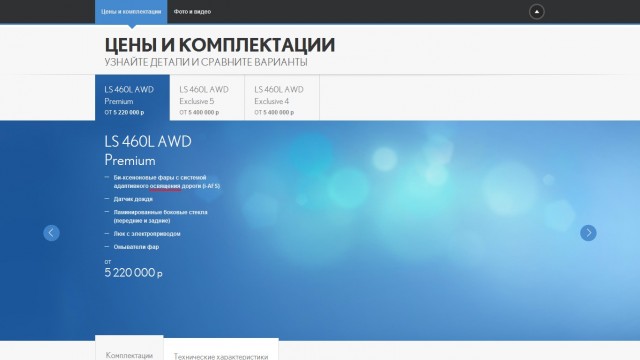The image size is (640, 360).
Task: Click the Люк с электроприводом feature item
Action: tap(147, 234)
